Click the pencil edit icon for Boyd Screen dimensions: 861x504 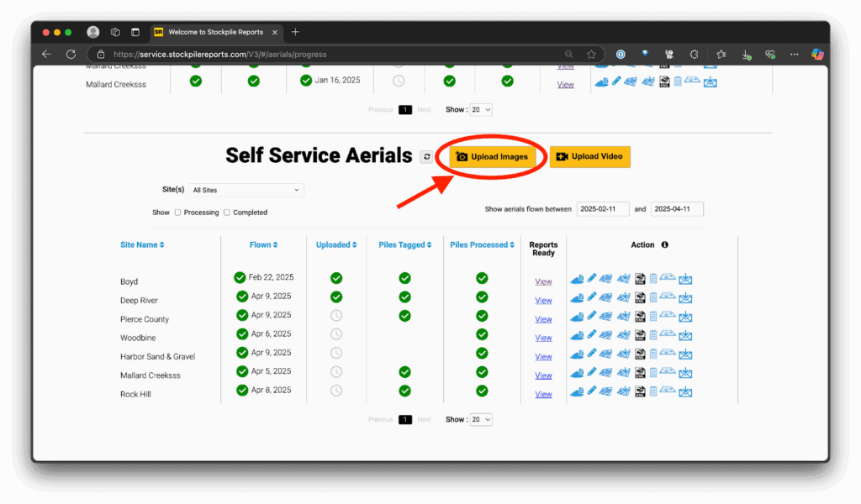(592, 279)
